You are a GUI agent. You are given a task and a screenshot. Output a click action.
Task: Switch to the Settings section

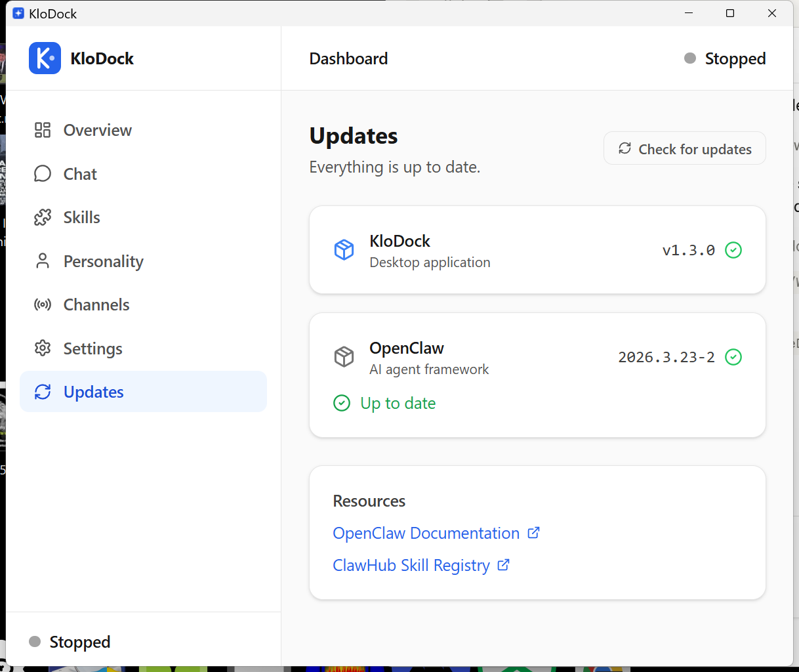(x=92, y=348)
